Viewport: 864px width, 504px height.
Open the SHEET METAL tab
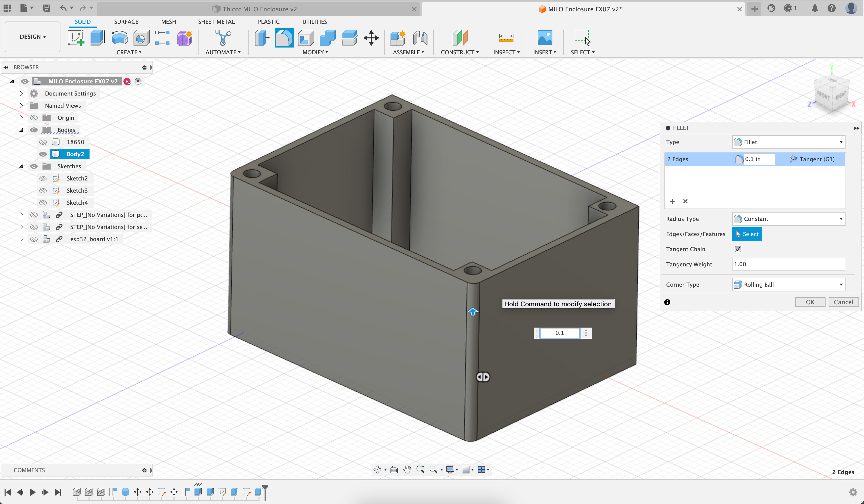(x=216, y=21)
